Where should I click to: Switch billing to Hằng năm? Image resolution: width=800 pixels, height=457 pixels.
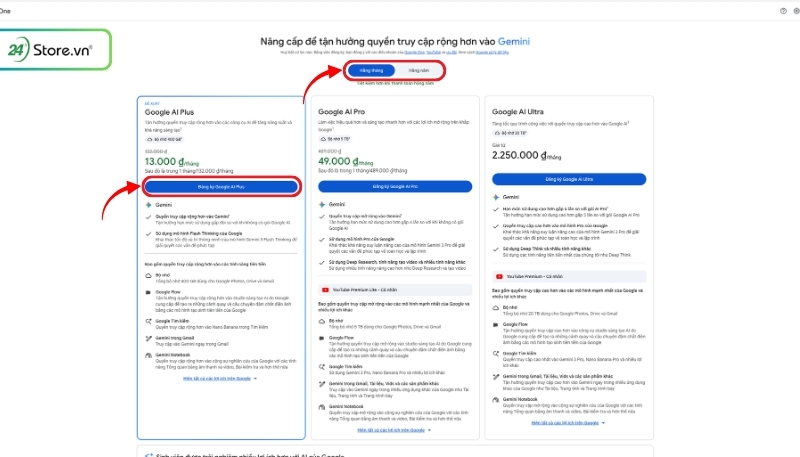click(x=418, y=70)
